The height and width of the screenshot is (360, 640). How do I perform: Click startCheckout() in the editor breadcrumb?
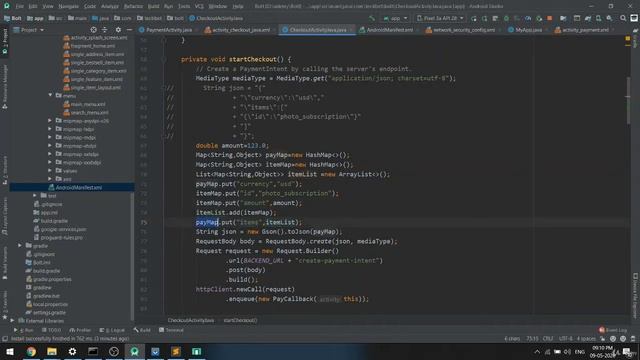[240, 320]
